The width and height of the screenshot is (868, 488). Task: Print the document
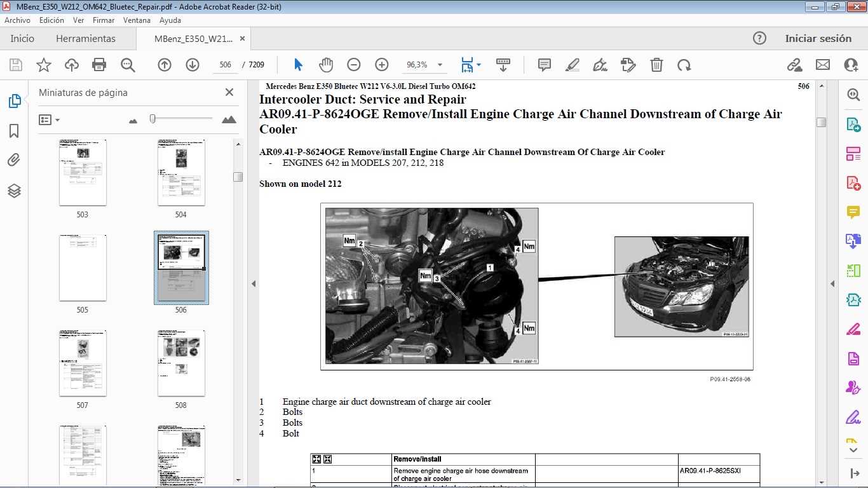(99, 65)
